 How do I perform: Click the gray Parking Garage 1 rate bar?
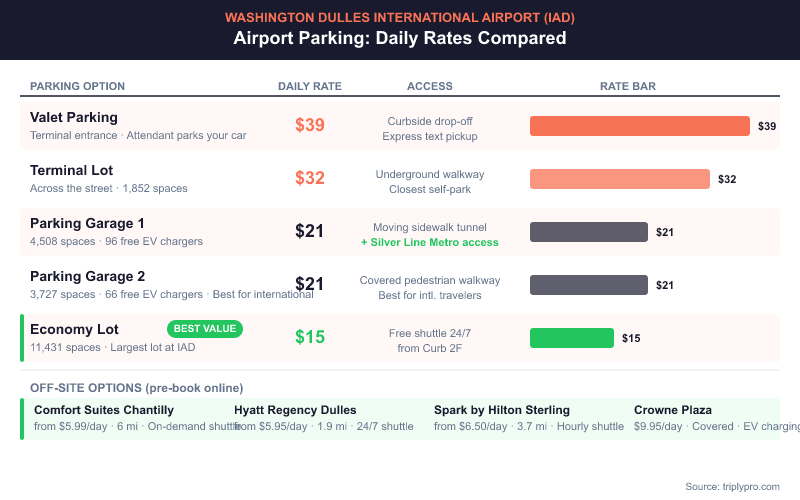[x=588, y=232]
